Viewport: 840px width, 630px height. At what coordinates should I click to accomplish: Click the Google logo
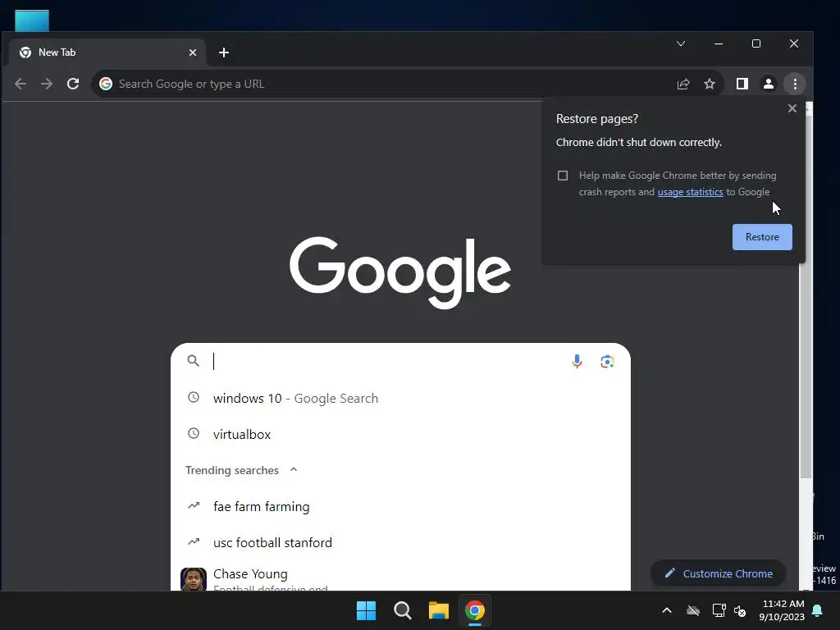click(x=400, y=272)
